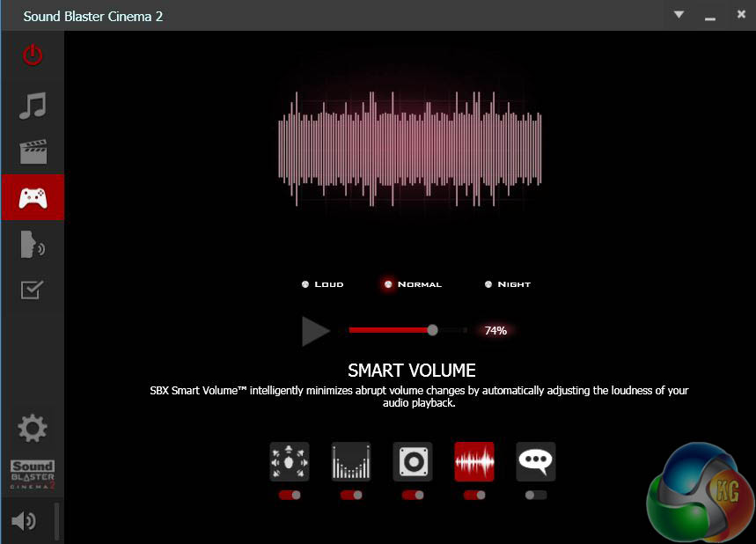The height and width of the screenshot is (544, 756).
Task: Click the Sound Blaster Cinema 2 logo
Action: pos(33,474)
